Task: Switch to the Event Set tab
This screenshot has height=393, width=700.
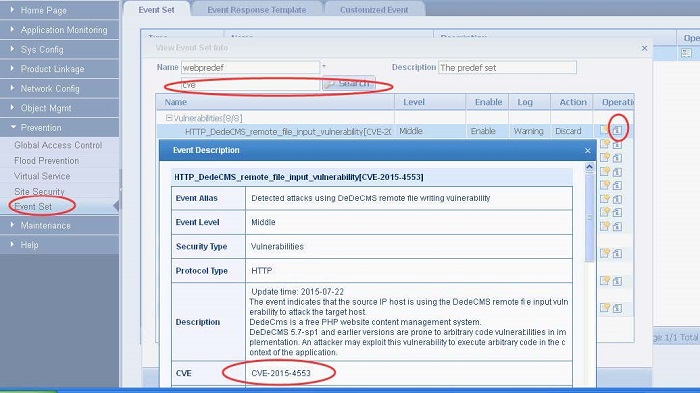Action: [156, 10]
